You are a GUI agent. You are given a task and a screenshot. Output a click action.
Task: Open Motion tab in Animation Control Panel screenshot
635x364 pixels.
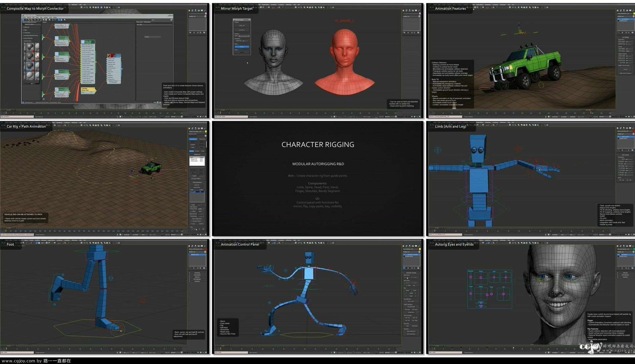pos(413,246)
